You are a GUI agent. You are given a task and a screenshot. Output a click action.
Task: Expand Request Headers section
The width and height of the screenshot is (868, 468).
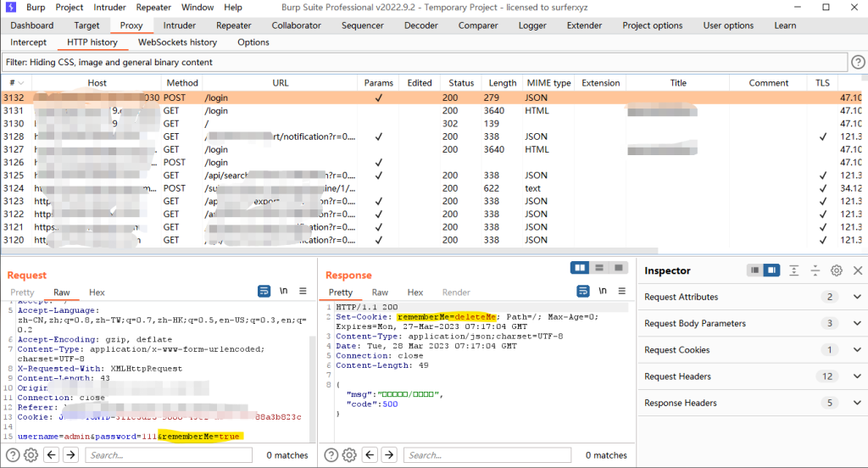click(857, 376)
